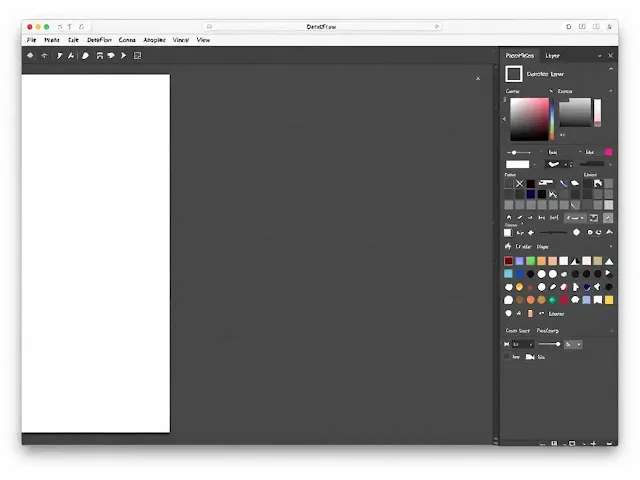Choose the lavender square shape swatch

[519, 261]
